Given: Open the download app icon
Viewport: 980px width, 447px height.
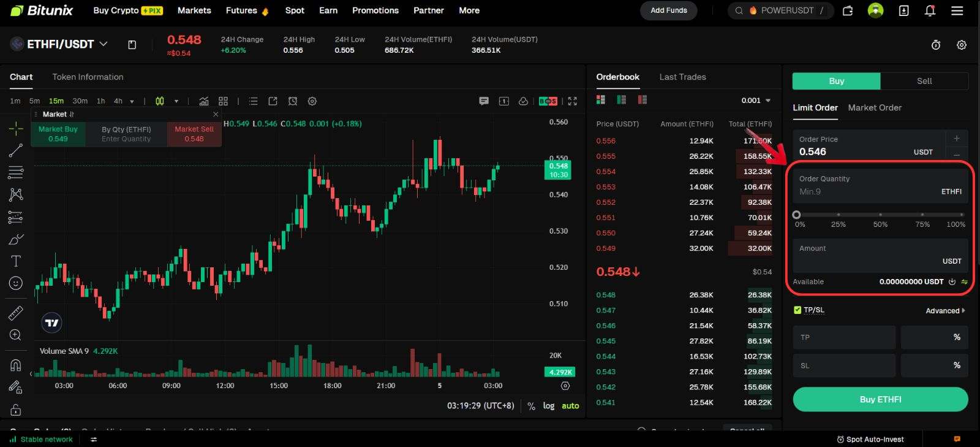Looking at the screenshot, I should [x=903, y=10].
